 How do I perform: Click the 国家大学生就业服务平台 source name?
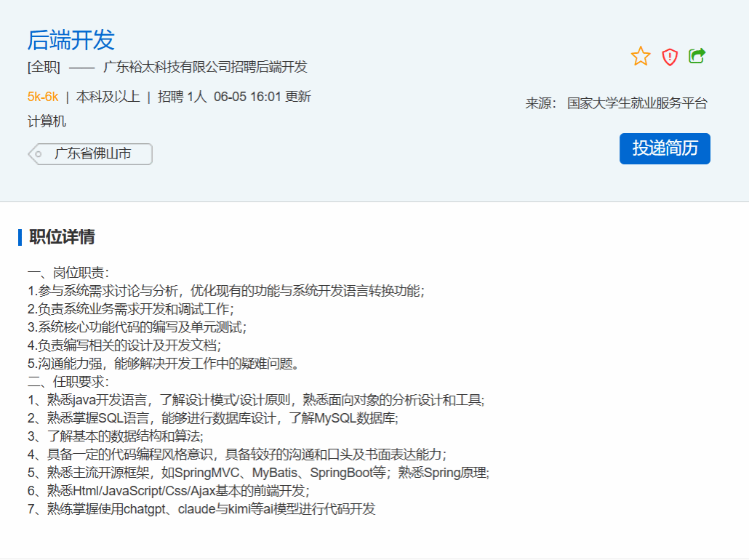pyautogui.click(x=637, y=103)
